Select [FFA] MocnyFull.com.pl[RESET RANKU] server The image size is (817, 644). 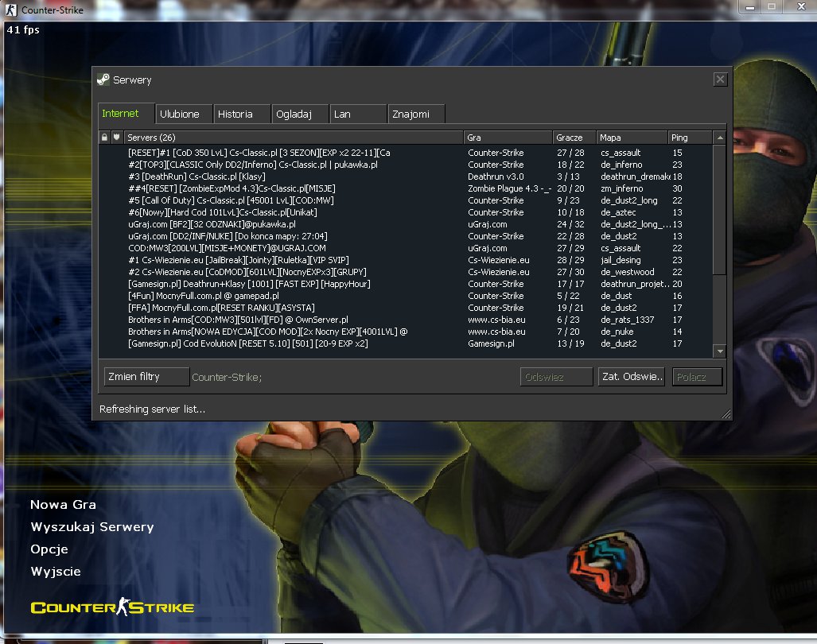pyautogui.click(x=406, y=308)
